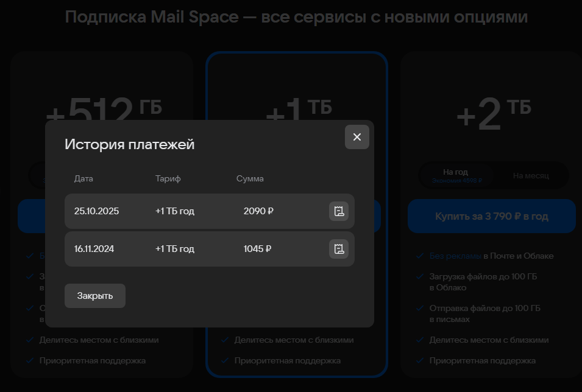Open receipt for 16.11.2024 payment
This screenshot has height=392, width=582.
coord(338,249)
